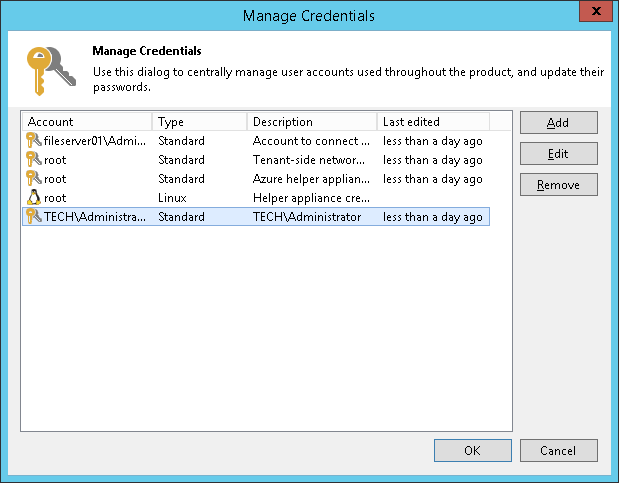Click the key icon next to TECH\Administrator
619x483 pixels.
click(x=33, y=217)
